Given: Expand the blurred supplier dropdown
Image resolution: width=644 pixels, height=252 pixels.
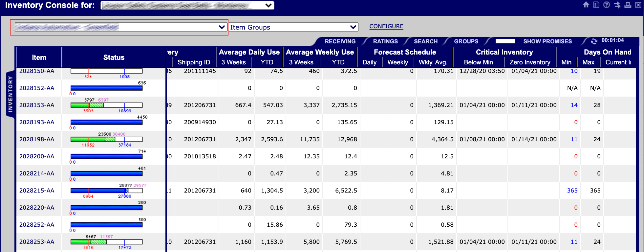Looking at the screenshot, I should coord(120,27).
